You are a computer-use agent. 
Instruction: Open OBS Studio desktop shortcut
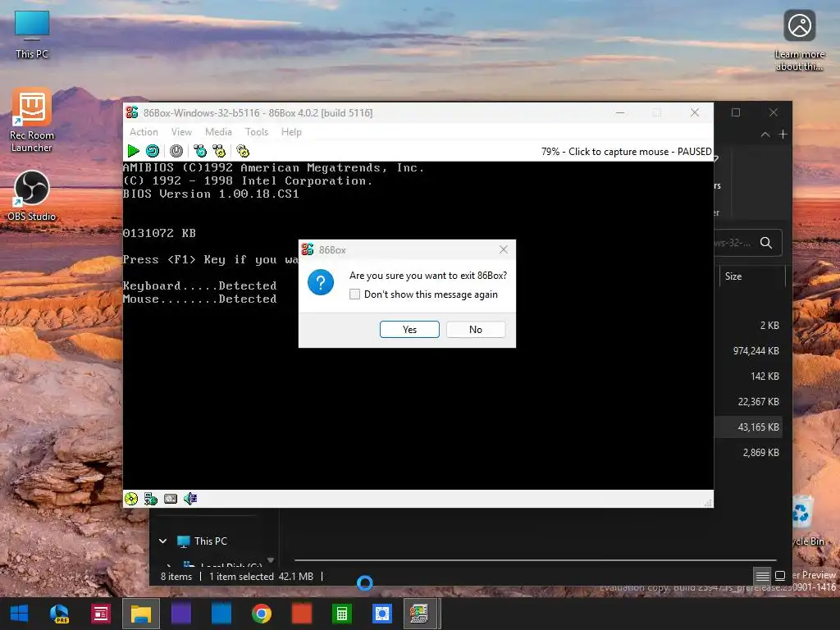pos(32,195)
